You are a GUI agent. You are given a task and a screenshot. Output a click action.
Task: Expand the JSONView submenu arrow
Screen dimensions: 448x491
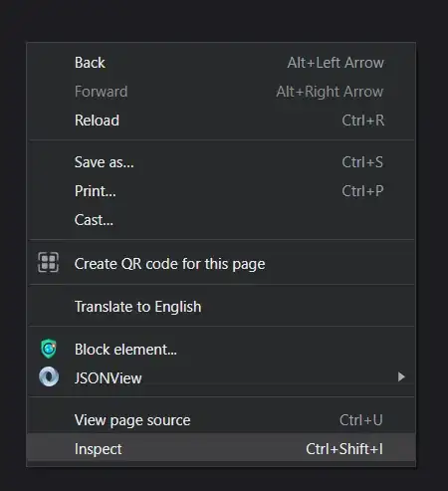pos(401,376)
